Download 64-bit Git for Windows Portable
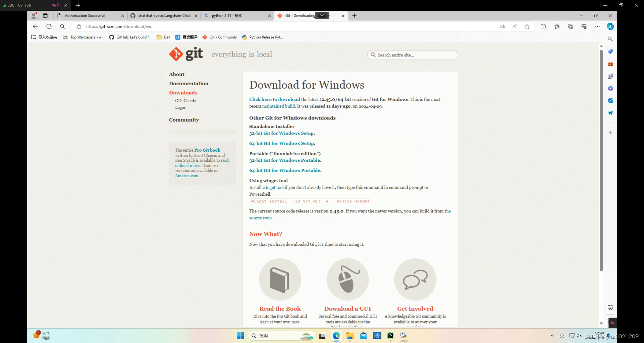Screen dimensions: 644x343 [285, 170]
